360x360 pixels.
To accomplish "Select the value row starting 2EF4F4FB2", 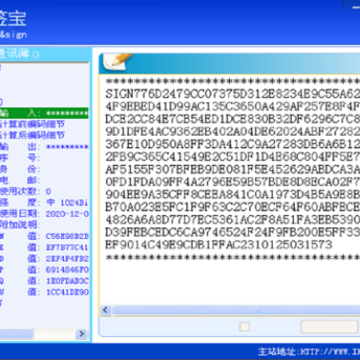I will [44, 259].
